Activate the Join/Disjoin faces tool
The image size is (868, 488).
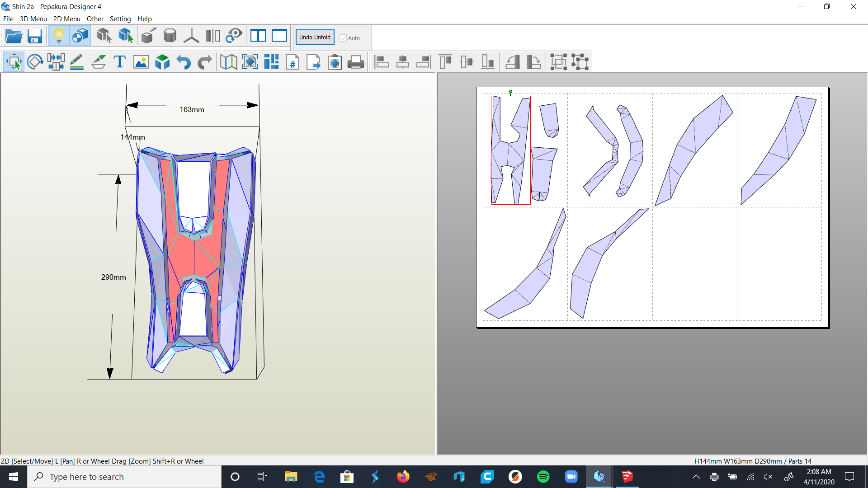click(x=56, y=62)
